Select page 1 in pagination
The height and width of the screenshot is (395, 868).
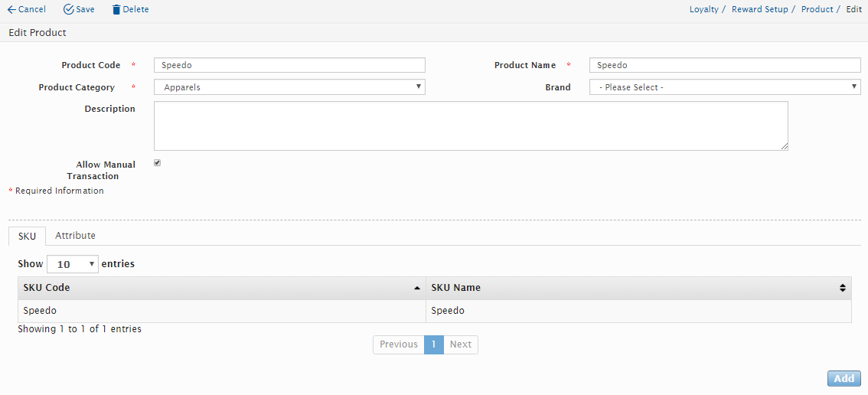click(433, 344)
